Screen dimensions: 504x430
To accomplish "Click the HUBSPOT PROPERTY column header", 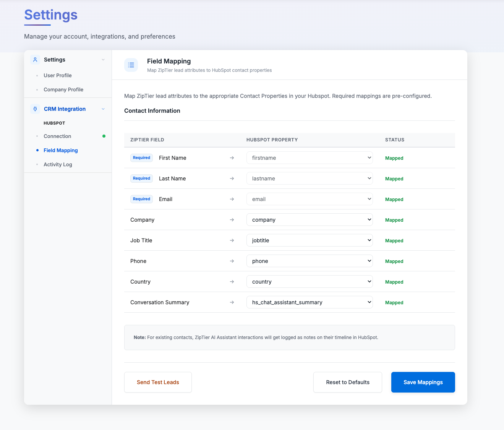I will coord(272,140).
